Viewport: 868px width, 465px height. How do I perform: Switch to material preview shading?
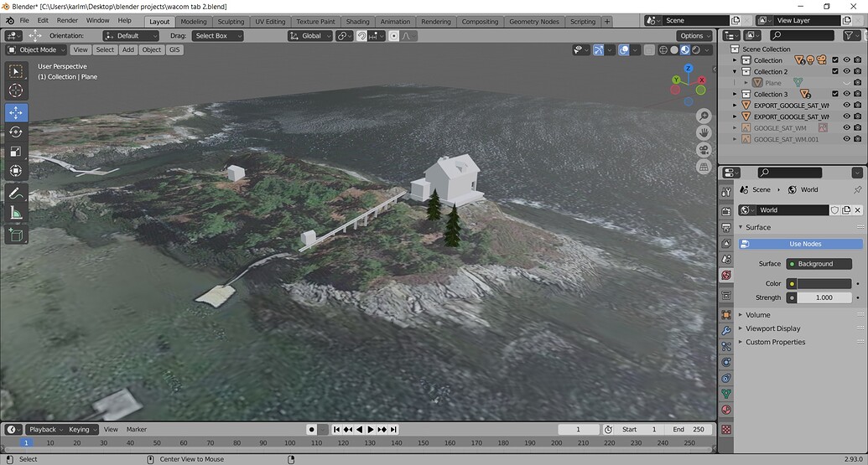tap(685, 49)
